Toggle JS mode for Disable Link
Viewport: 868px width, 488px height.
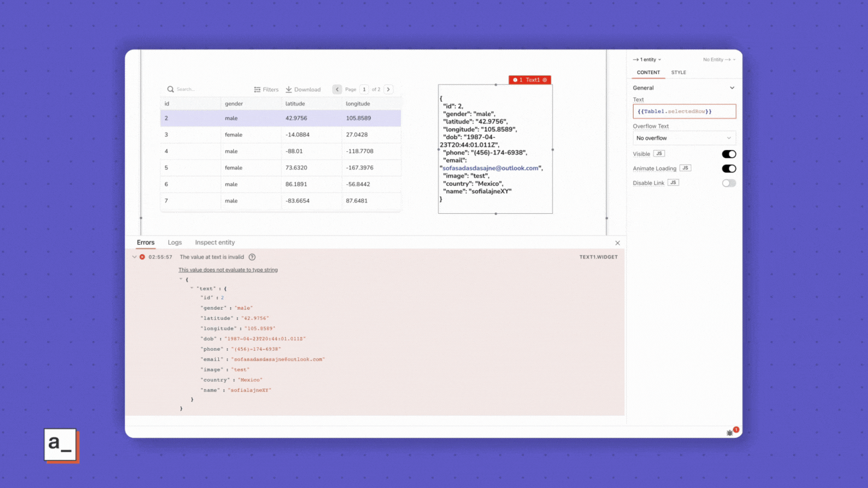tap(673, 183)
